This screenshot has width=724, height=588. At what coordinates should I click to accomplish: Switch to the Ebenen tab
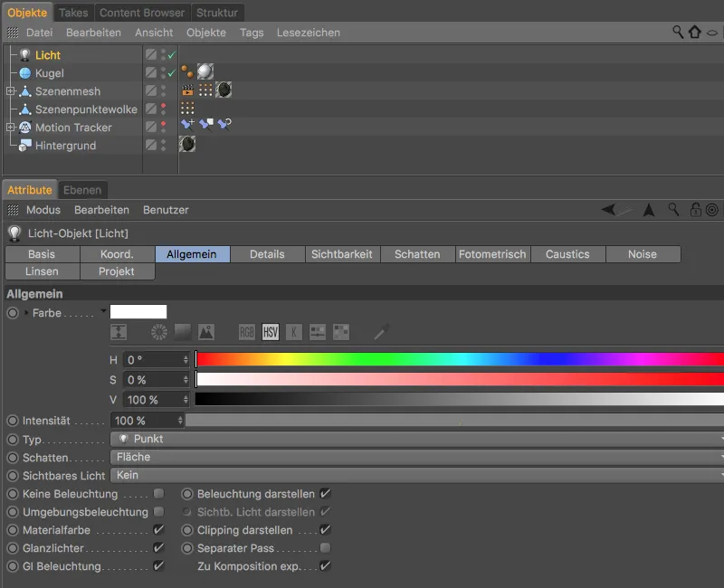(82, 190)
